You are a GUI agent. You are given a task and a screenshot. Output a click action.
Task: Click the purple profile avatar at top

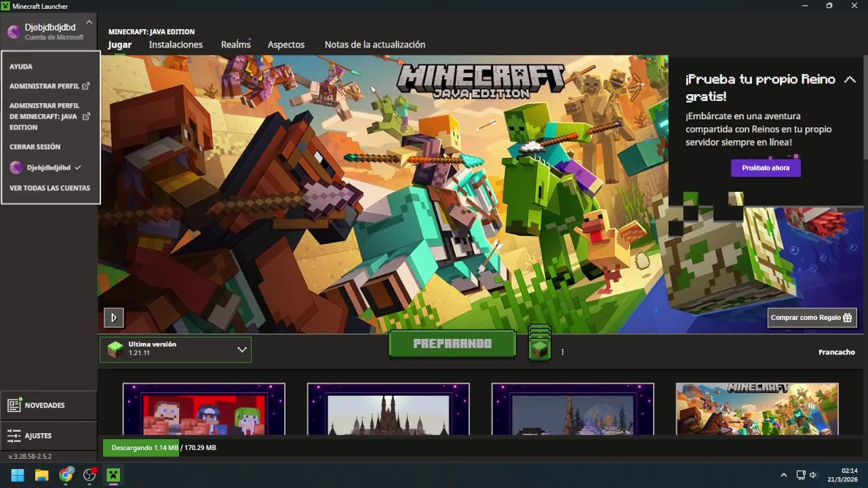[14, 32]
